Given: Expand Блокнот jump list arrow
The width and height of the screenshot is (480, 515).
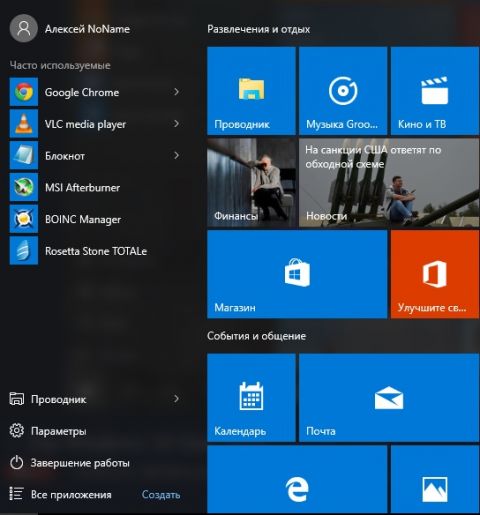Looking at the screenshot, I should [176, 155].
